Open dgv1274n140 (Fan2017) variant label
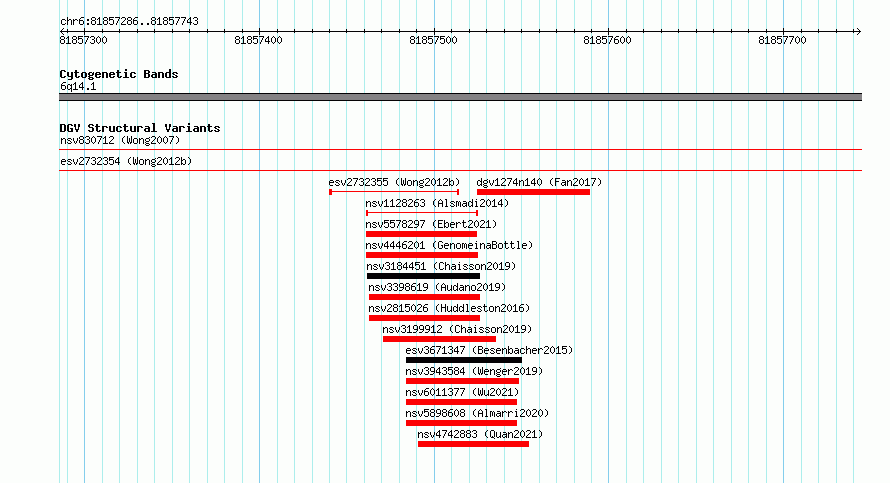 tap(539, 182)
